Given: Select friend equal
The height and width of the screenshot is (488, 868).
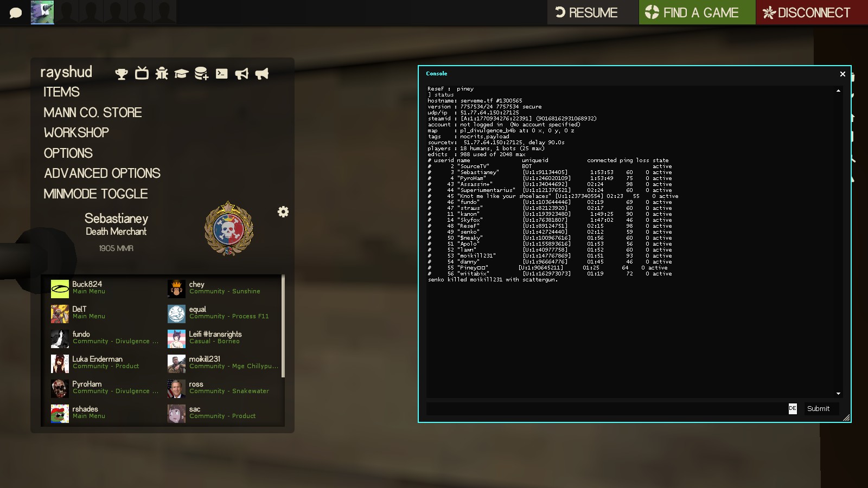Looking at the screenshot, I should pyautogui.click(x=222, y=314).
